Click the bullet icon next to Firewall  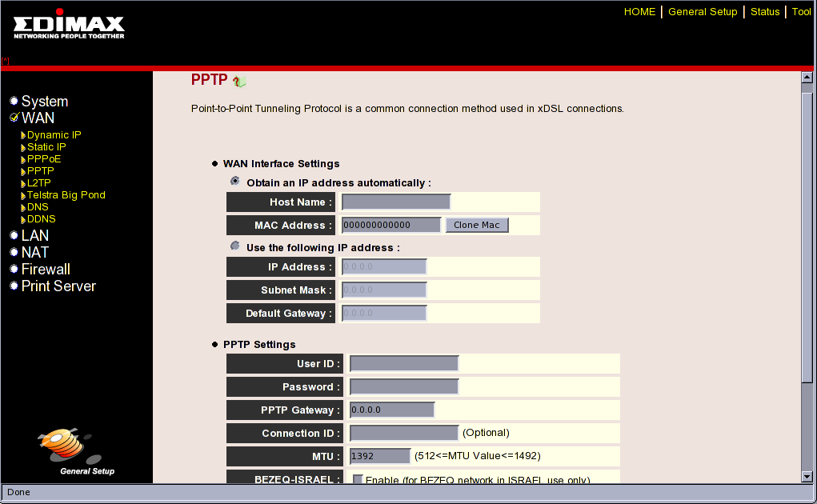point(14,269)
